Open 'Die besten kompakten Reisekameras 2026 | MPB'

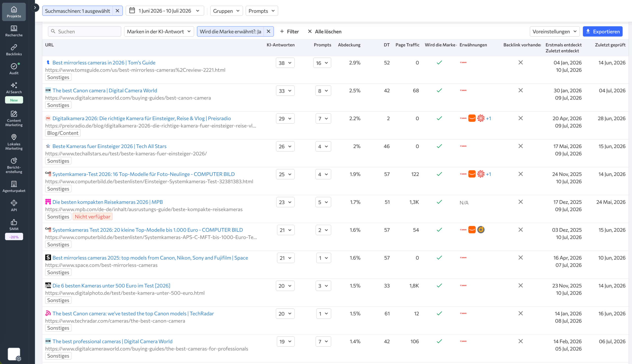pos(108,202)
